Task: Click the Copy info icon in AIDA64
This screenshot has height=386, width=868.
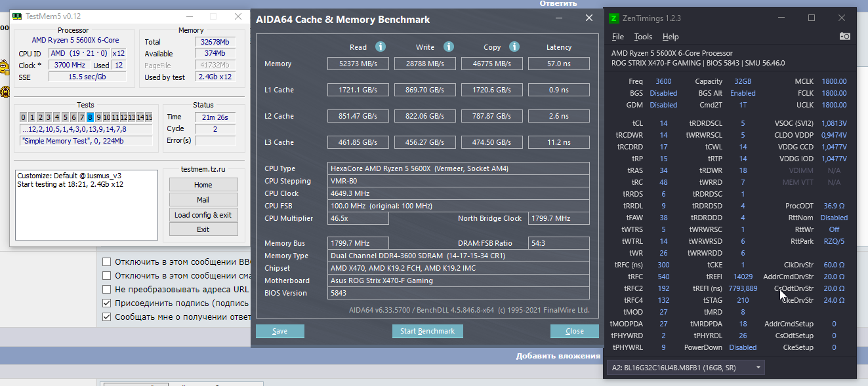Action: click(x=514, y=47)
